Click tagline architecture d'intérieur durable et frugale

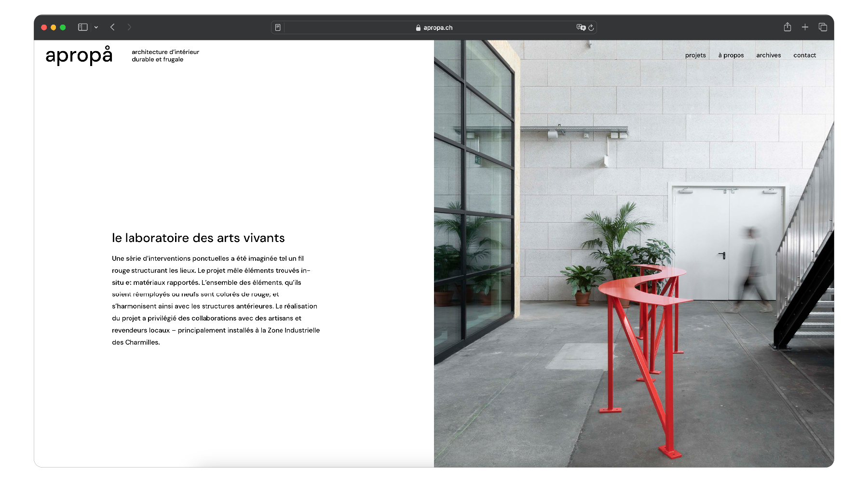click(165, 56)
